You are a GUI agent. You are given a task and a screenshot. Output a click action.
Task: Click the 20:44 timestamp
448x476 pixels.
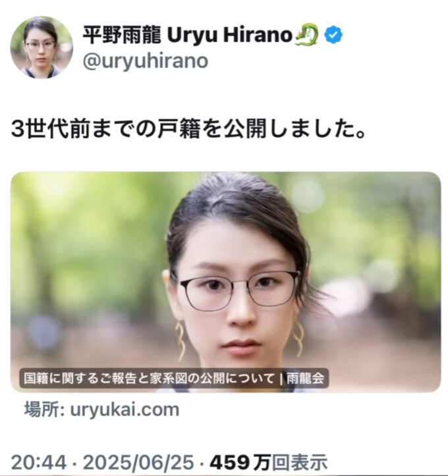[39, 463]
